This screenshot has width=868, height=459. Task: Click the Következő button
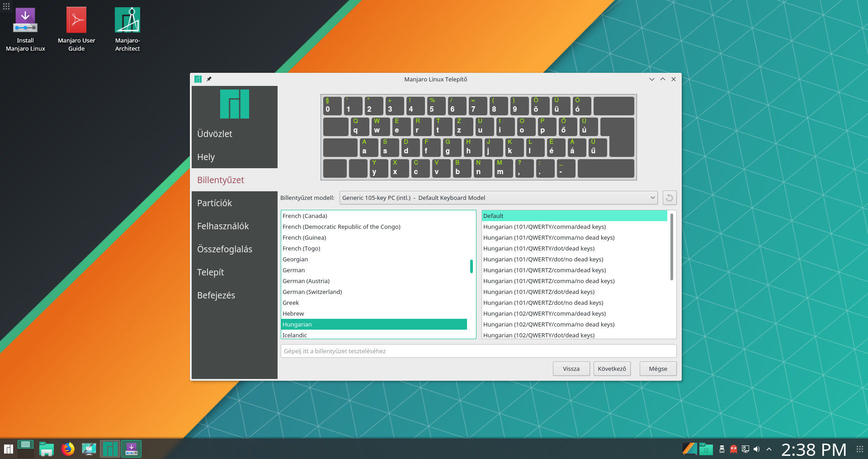click(612, 369)
